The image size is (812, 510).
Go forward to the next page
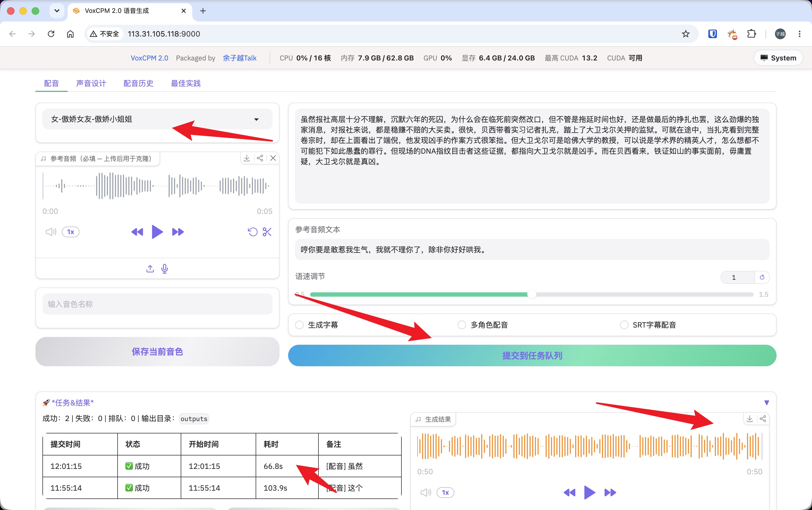pos(32,34)
